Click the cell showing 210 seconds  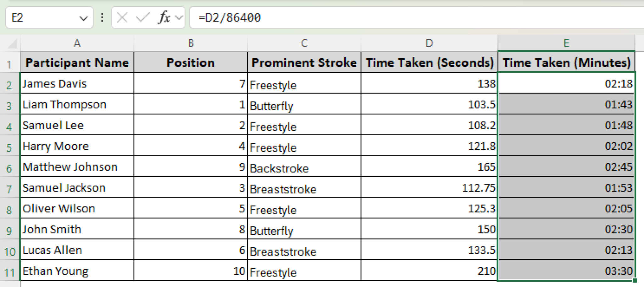coord(429,271)
